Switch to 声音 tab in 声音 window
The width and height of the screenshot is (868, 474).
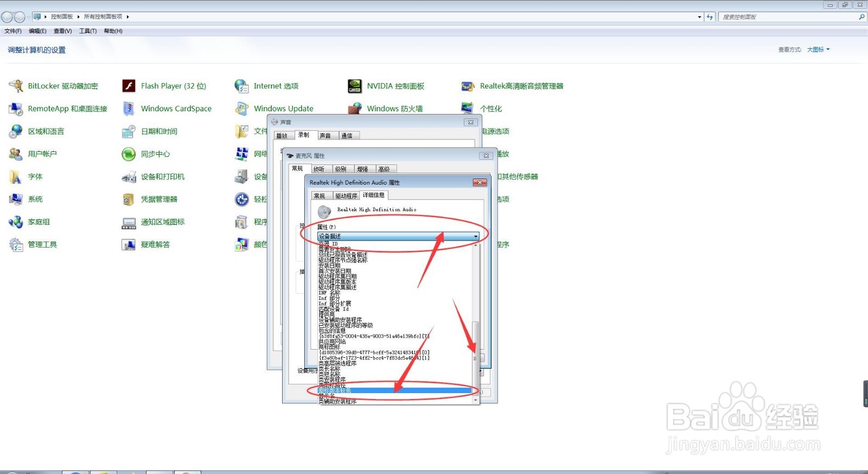click(328, 136)
